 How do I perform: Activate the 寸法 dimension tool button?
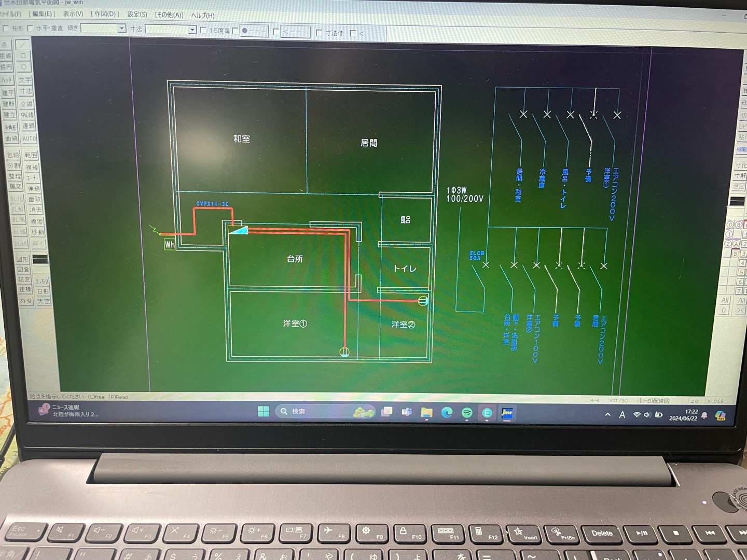click(x=25, y=92)
